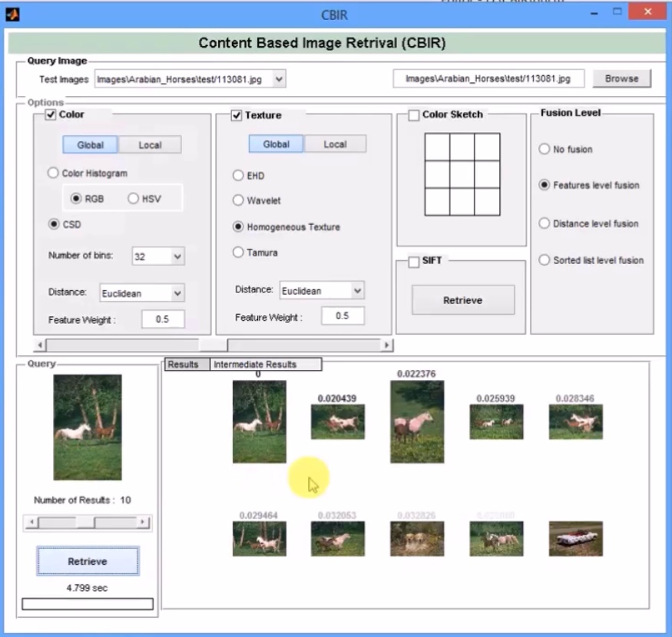
Task: Select the Tamura texture descriptor
Action: (x=238, y=252)
